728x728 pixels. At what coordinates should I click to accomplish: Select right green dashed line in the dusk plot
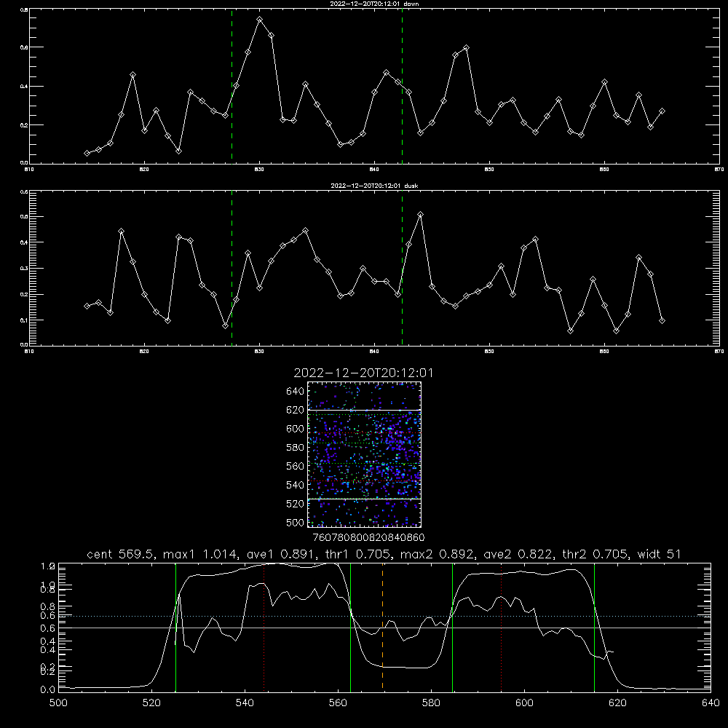pos(402,268)
